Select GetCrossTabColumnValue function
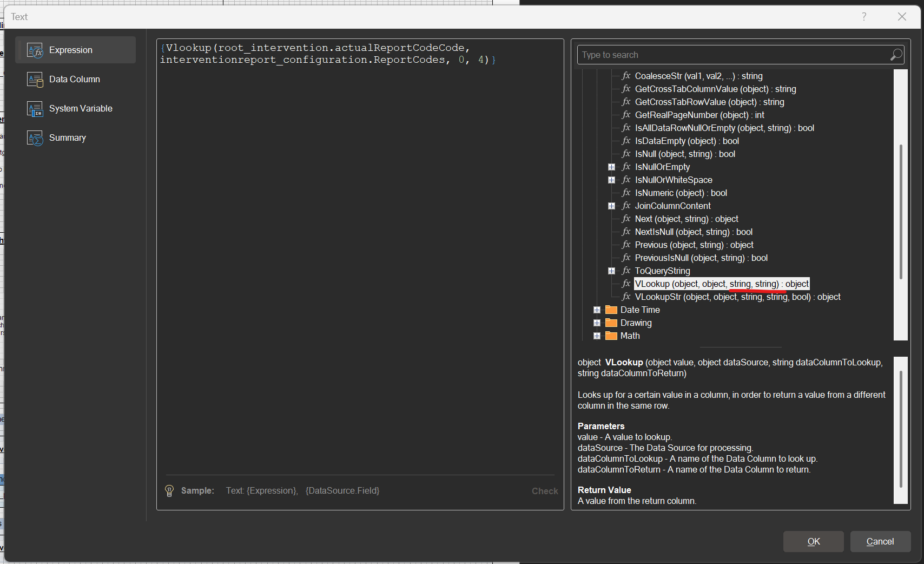 pyautogui.click(x=715, y=89)
